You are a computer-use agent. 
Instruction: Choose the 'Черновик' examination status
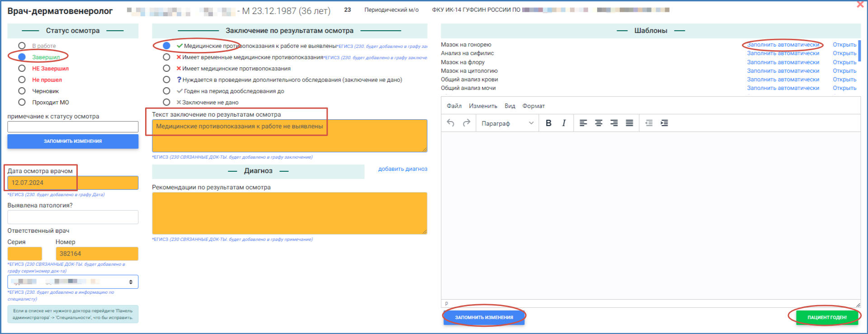point(22,91)
